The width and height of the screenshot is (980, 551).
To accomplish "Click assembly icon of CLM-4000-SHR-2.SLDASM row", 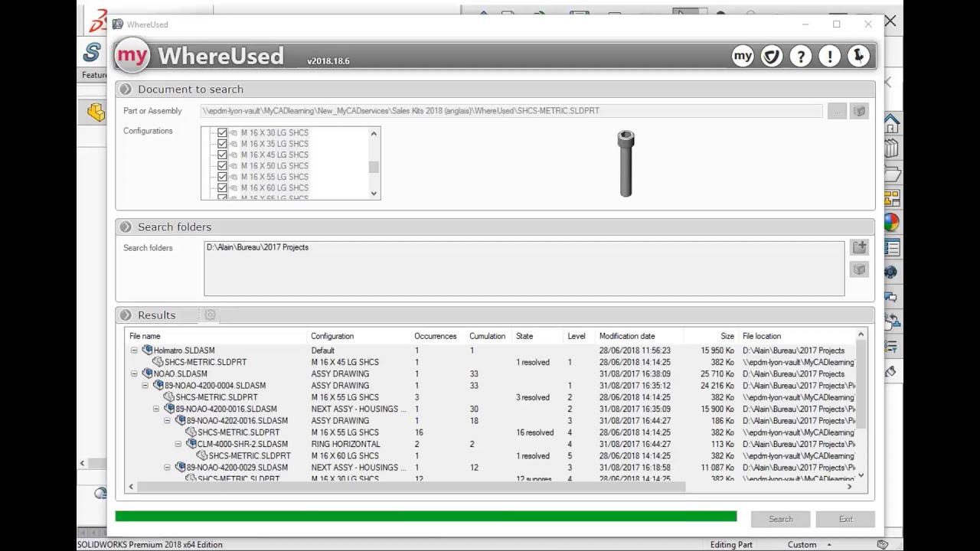I will click(191, 444).
